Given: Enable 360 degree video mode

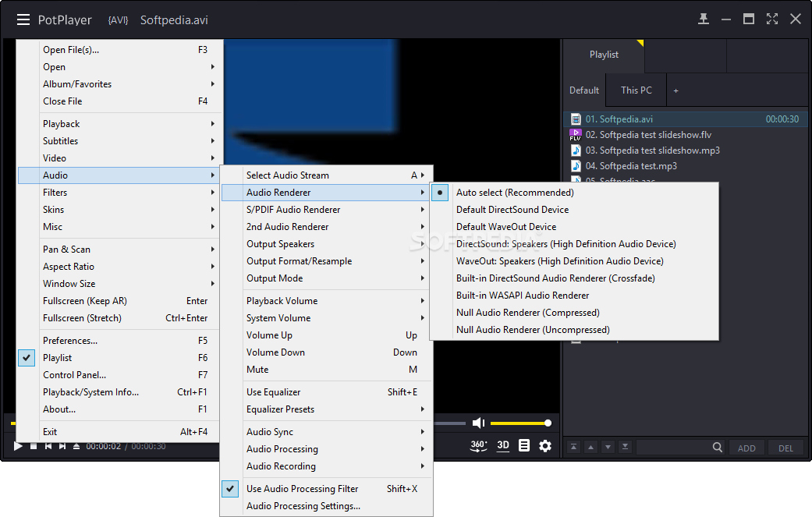Looking at the screenshot, I should coord(478,445).
